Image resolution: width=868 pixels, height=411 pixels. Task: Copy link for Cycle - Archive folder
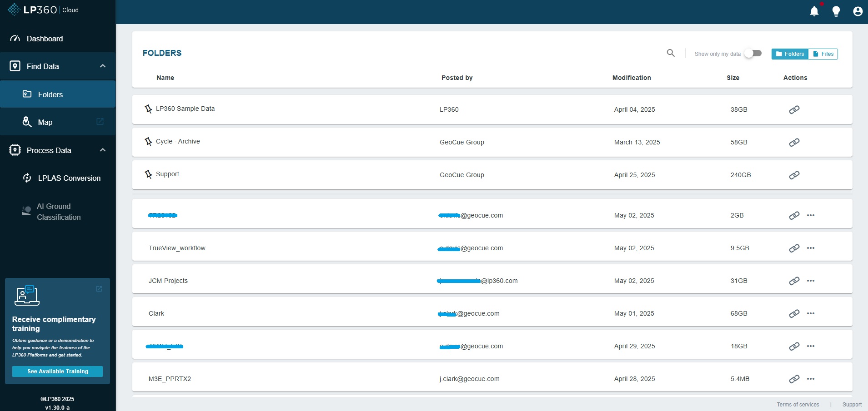[x=794, y=142]
